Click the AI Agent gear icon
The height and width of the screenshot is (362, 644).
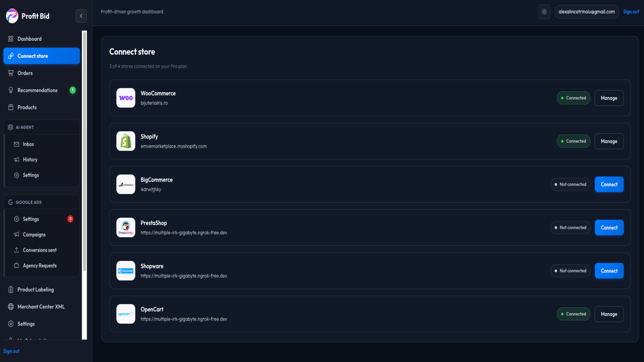click(10, 127)
